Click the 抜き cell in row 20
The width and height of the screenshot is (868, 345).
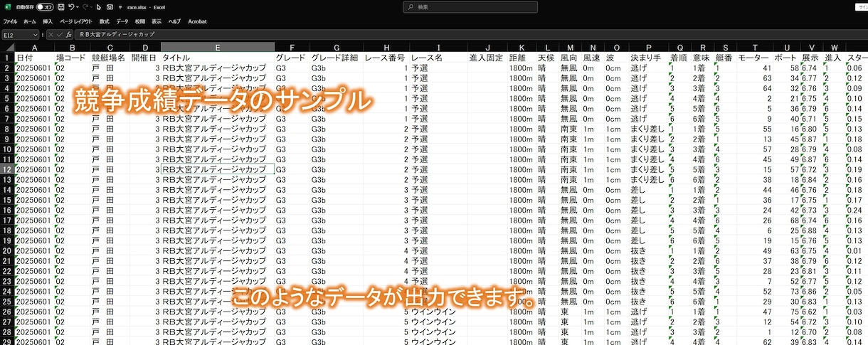click(648, 251)
